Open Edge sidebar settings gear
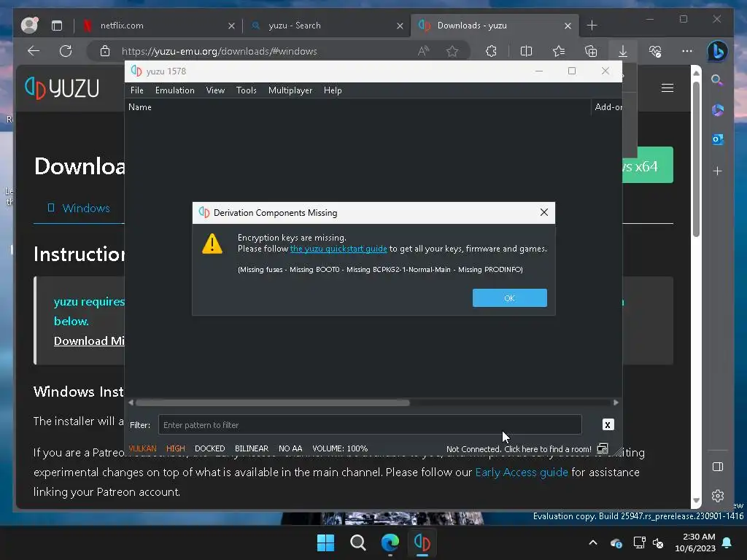This screenshot has height=560, width=747. (718, 496)
